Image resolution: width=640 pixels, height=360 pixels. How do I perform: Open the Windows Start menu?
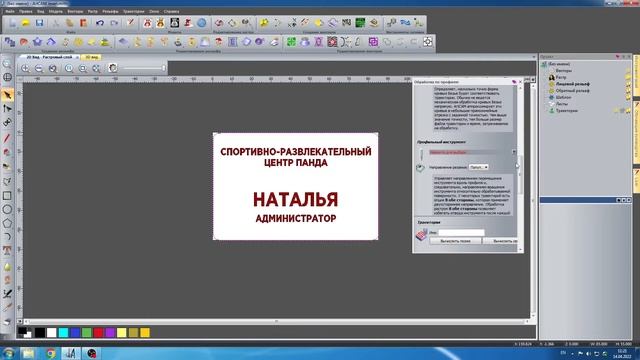(9, 353)
